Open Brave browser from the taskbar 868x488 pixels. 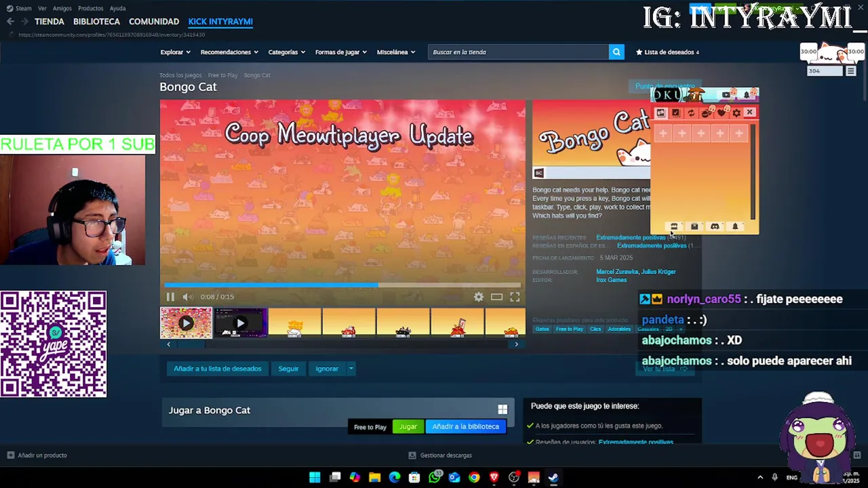(494, 477)
